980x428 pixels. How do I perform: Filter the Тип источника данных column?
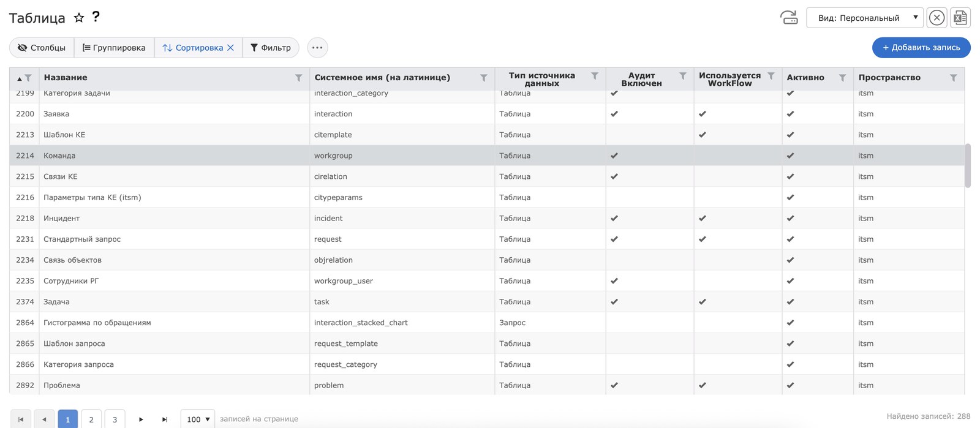click(595, 76)
